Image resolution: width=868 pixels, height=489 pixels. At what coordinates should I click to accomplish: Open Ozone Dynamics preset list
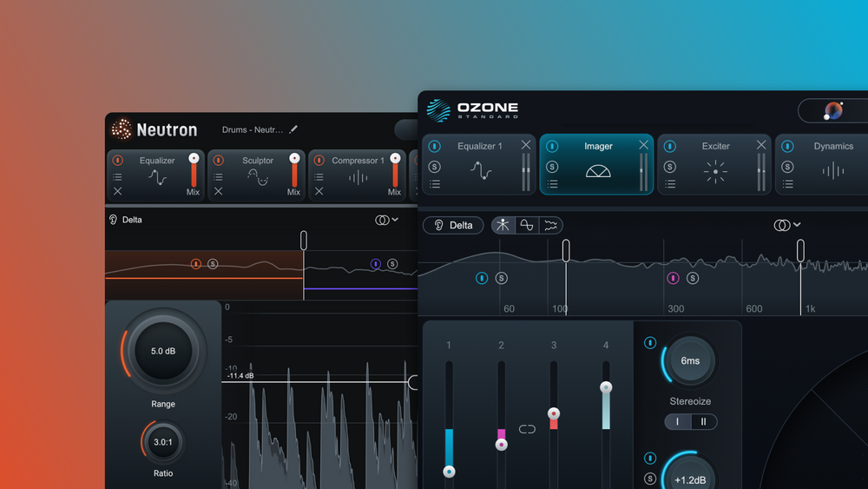(788, 184)
